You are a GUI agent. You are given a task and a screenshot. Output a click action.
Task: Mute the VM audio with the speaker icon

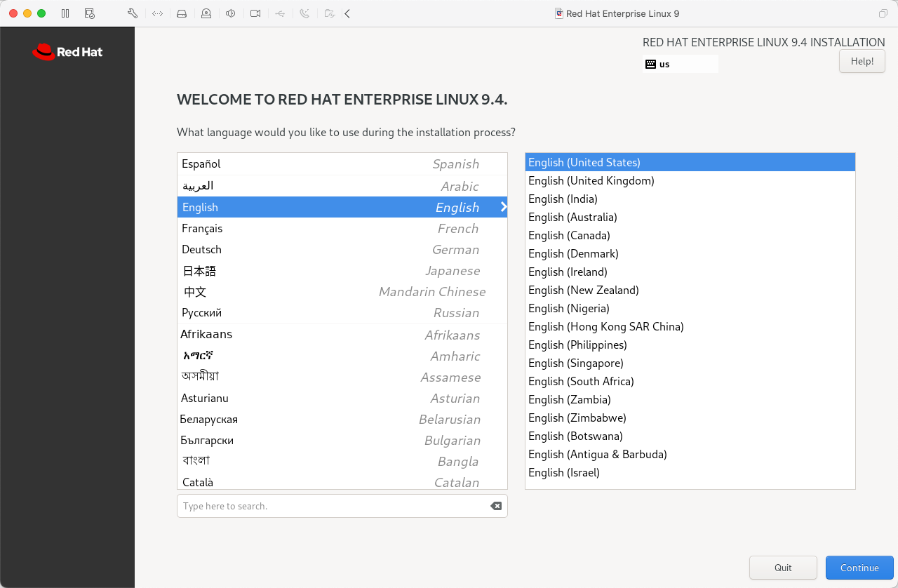pyautogui.click(x=230, y=13)
